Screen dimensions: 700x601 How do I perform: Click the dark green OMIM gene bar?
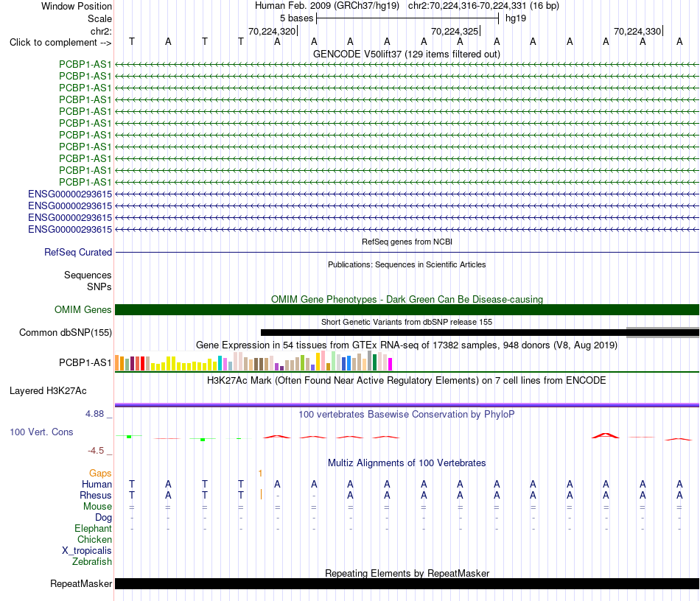coord(407,309)
